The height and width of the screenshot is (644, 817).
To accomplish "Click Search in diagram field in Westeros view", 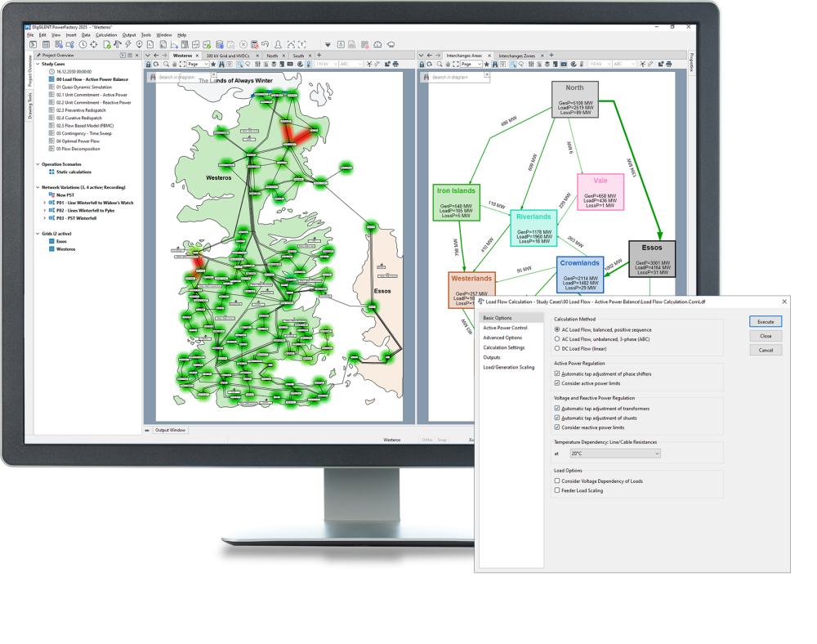I will [x=180, y=77].
